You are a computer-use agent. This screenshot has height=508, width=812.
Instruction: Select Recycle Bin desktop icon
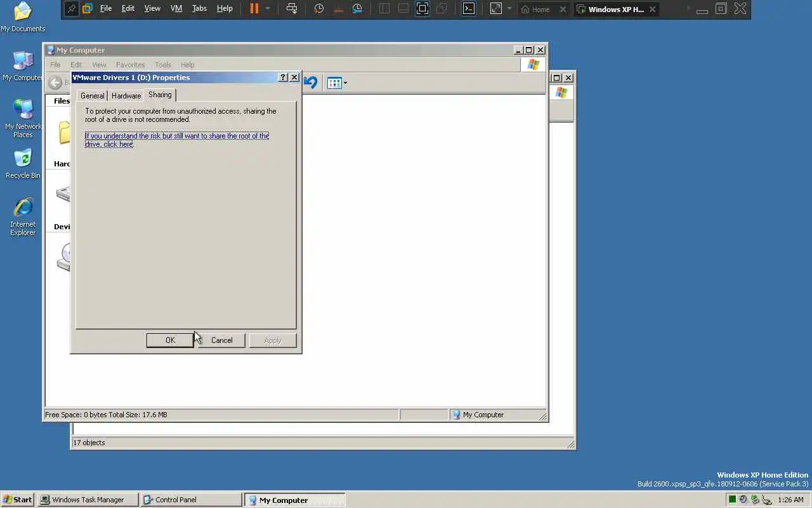[x=23, y=164]
